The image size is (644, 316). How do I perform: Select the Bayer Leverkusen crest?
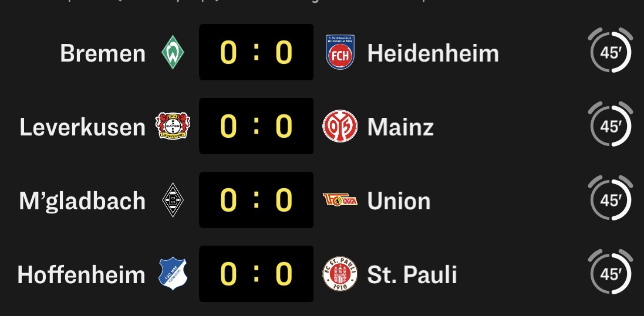click(x=173, y=126)
